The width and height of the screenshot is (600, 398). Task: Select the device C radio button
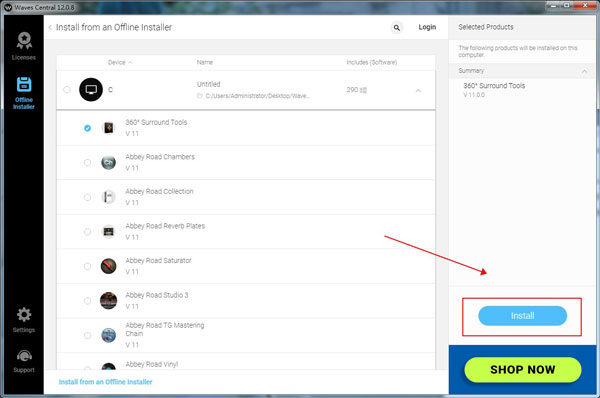[x=67, y=90]
